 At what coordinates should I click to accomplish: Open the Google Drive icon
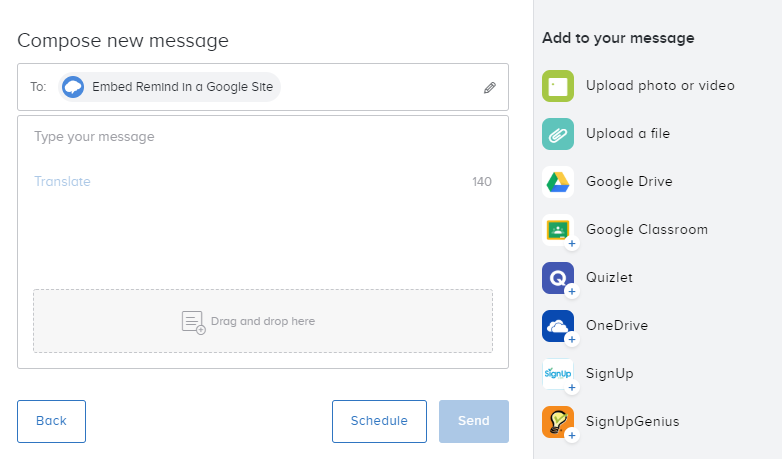[558, 182]
